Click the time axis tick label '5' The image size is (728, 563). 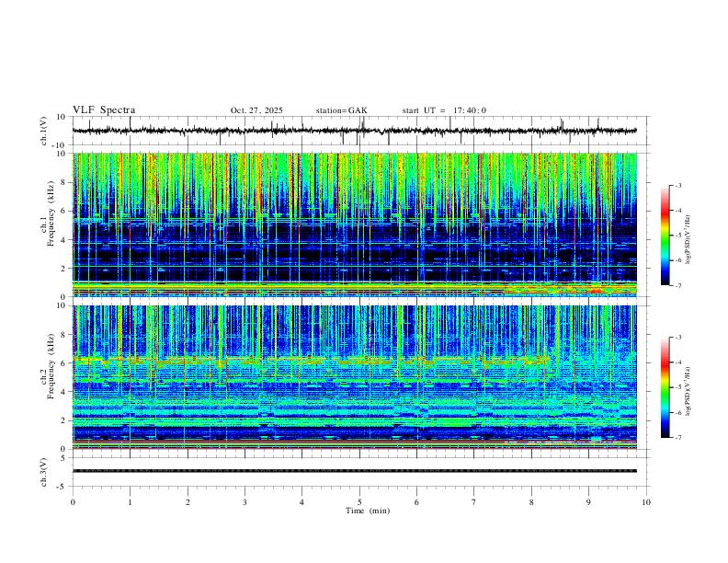(x=359, y=502)
